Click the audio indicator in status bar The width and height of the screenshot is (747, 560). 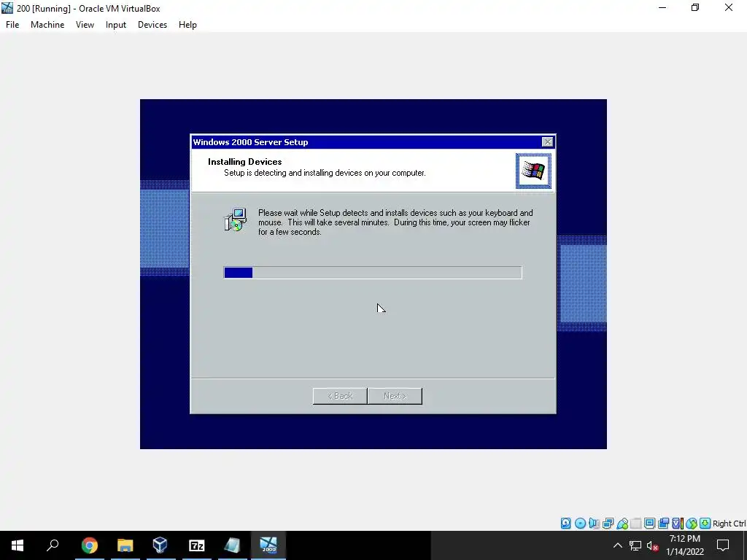tap(594, 524)
